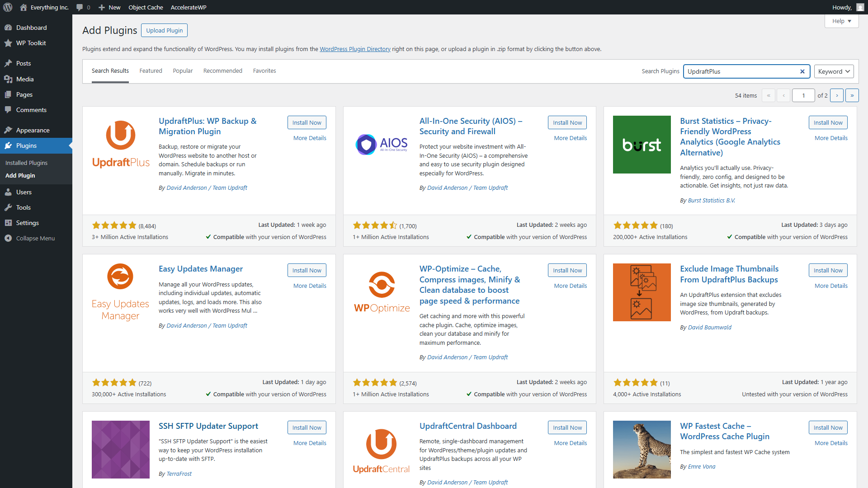Click the Comments speech bubble sidebar icon

point(8,110)
